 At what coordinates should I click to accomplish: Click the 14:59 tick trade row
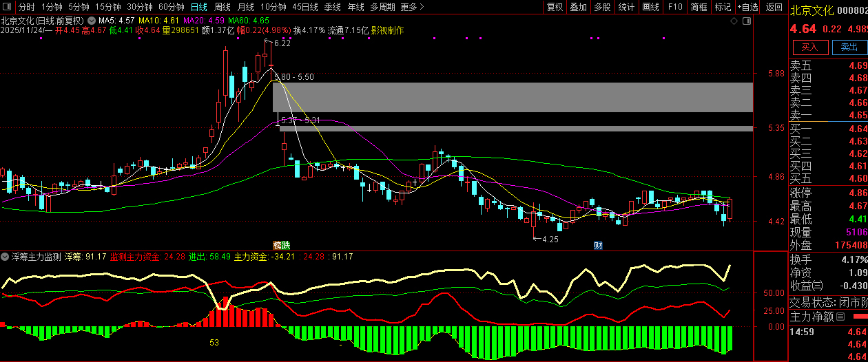click(828, 332)
